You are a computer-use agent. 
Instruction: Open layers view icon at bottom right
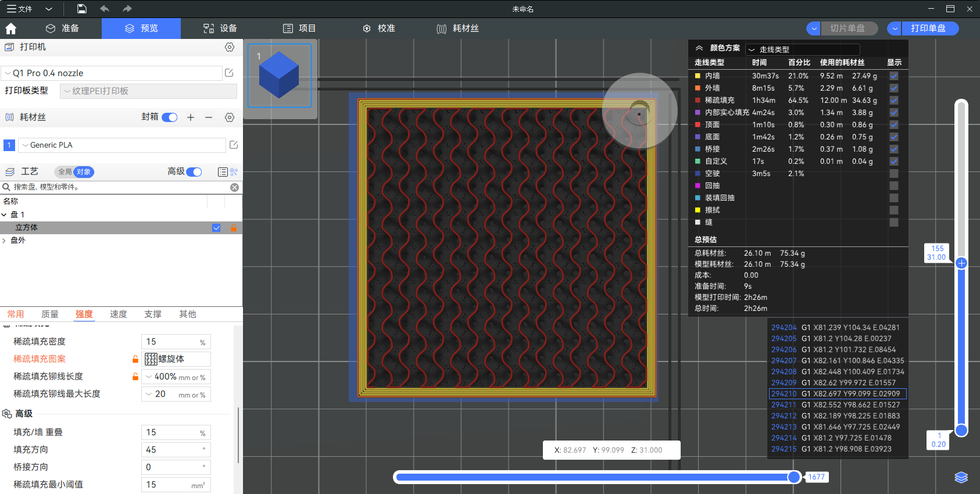tap(961, 477)
